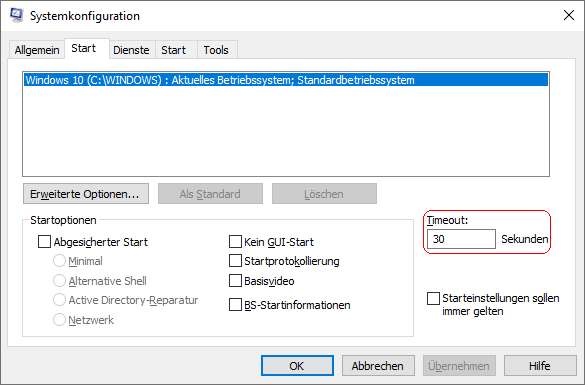Viewport: 585px width, 385px height.
Task: Enable Startprotokollierung checkbox
Action: 235,261
